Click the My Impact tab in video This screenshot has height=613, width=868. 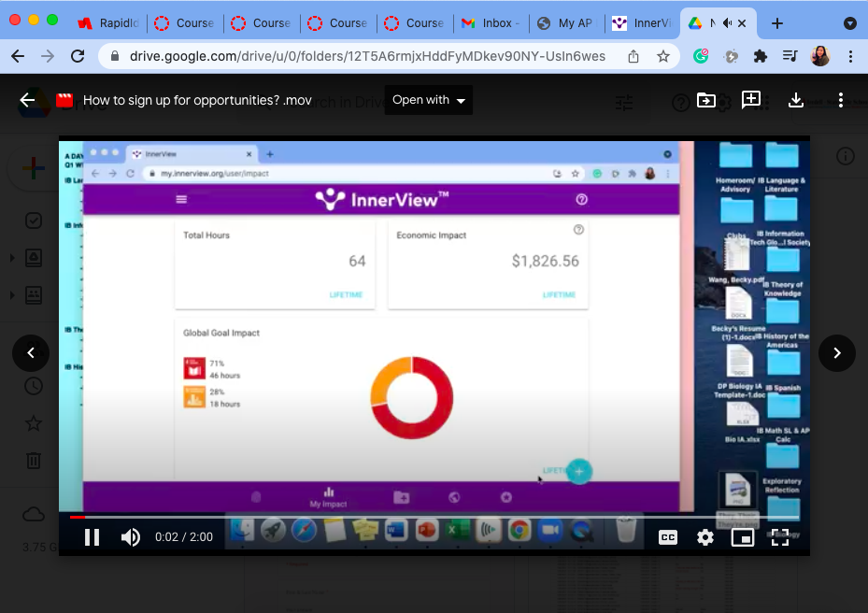coord(328,497)
